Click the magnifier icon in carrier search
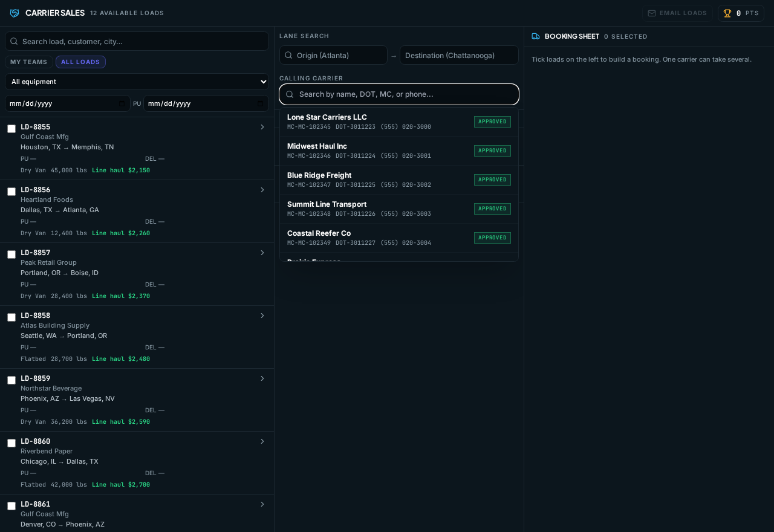774x532 pixels. coord(290,94)
